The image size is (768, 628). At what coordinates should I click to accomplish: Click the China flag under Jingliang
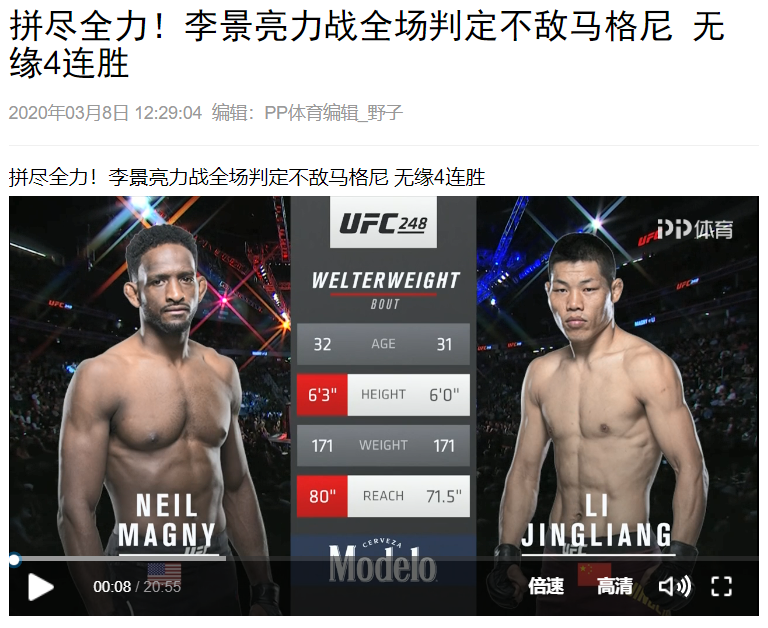click(595, 574)
